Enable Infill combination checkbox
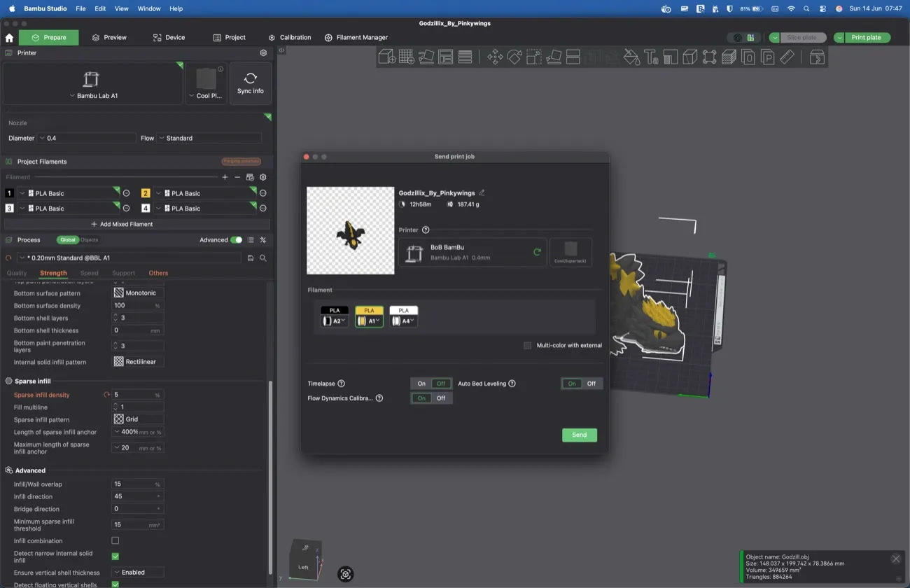Screen dimensions: 910x588 115,540
